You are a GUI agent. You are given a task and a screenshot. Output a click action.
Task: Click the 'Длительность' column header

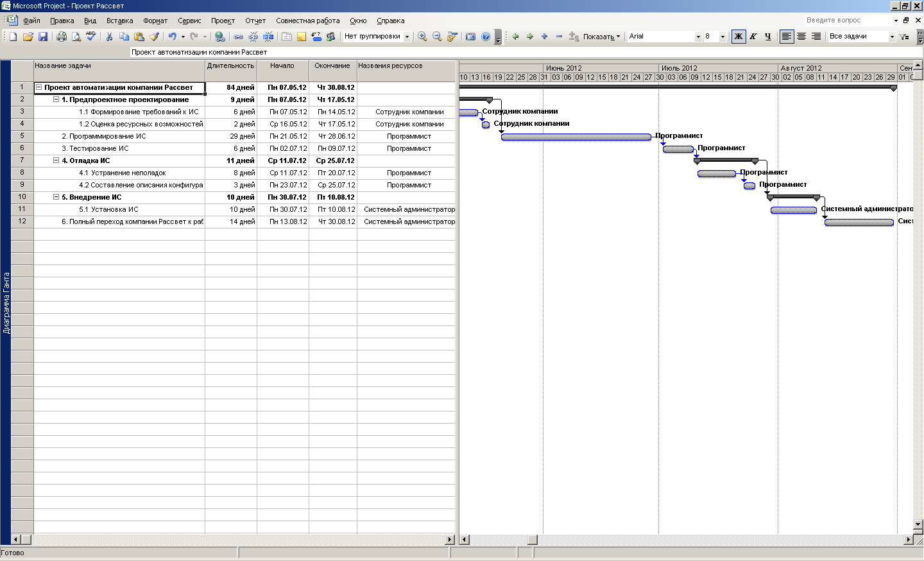tap(231, 71)
